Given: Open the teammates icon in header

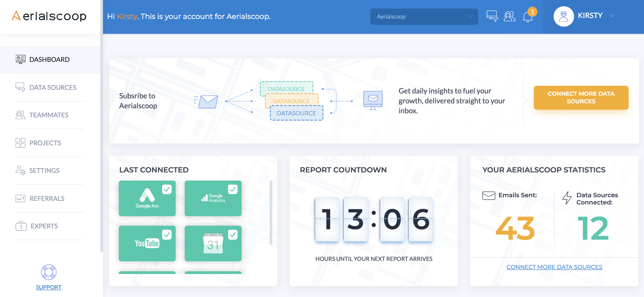Looking at the screenshot, I should [x=509, y=16].
